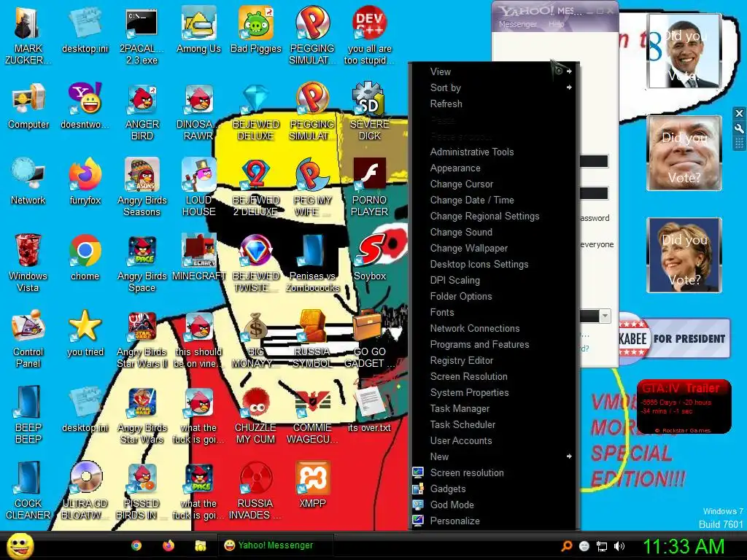Open the Among Us desktop icon
747x560 pixels.
[x=198, y=29]
